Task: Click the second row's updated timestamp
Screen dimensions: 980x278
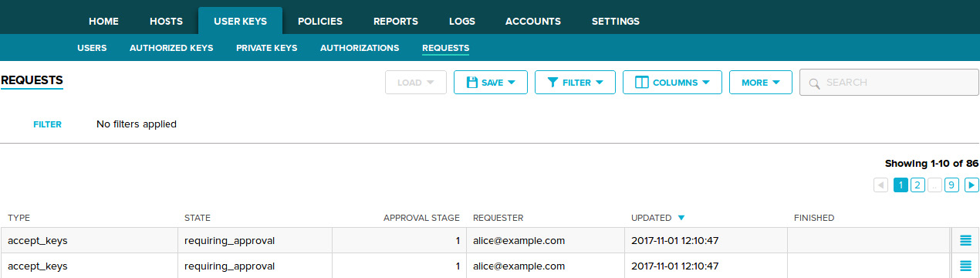Action: click(675, 266)
